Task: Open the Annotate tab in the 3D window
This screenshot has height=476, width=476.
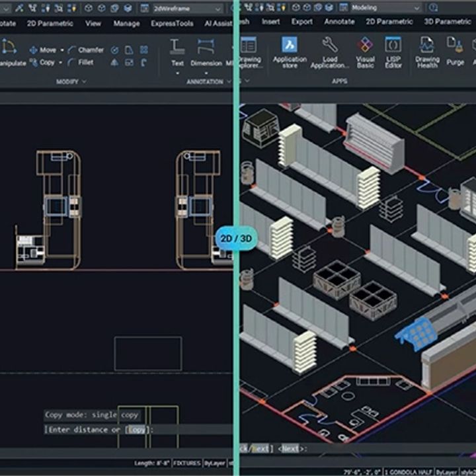Action: click(x=339, y=22)
